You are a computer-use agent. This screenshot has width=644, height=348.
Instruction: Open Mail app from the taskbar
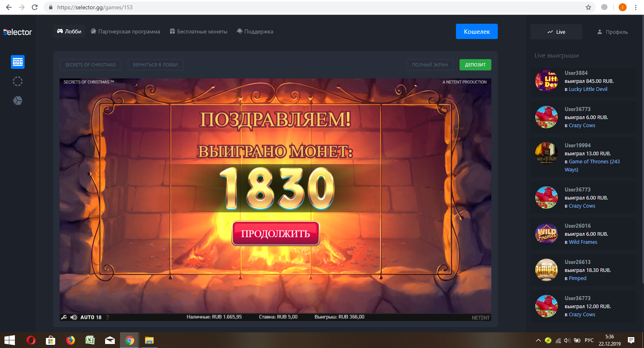(110, 340)
